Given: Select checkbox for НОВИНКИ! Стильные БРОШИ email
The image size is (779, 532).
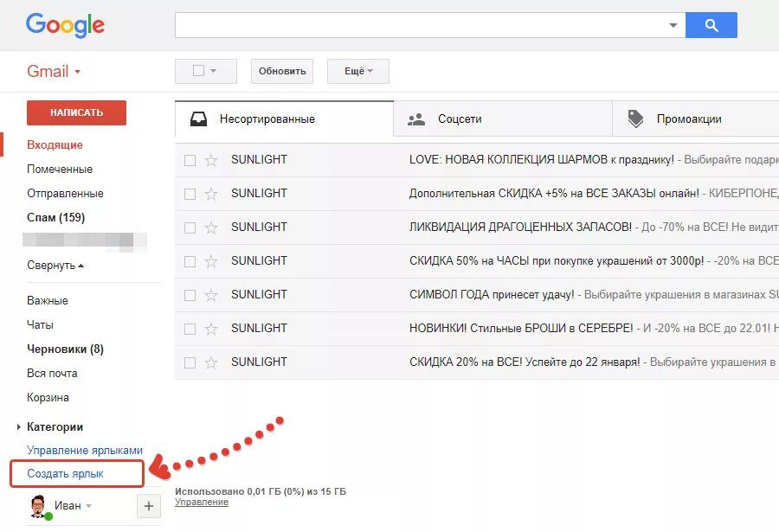Looking at the screenshot, I should pyautogui.click(x=190, y=330).
